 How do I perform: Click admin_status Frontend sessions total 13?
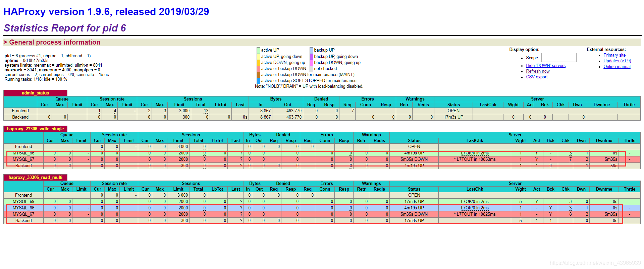click(x=206, y=111)
